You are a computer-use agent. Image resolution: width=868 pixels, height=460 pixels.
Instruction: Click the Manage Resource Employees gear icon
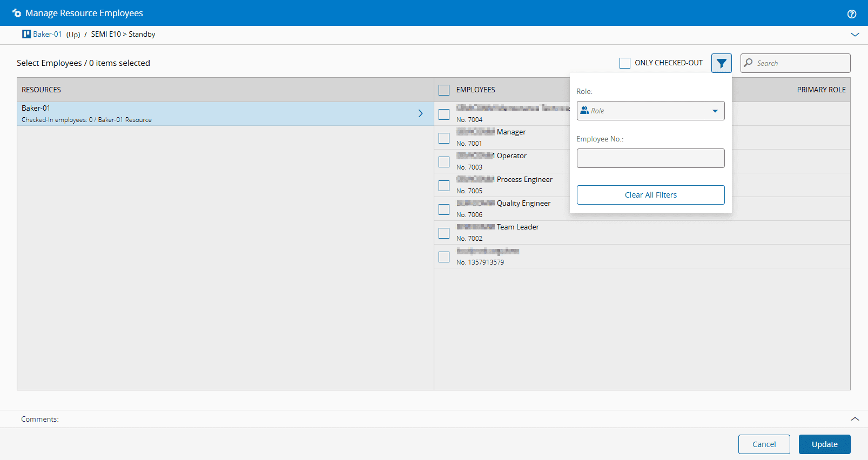pyautogui.click(x=17, y=13)
